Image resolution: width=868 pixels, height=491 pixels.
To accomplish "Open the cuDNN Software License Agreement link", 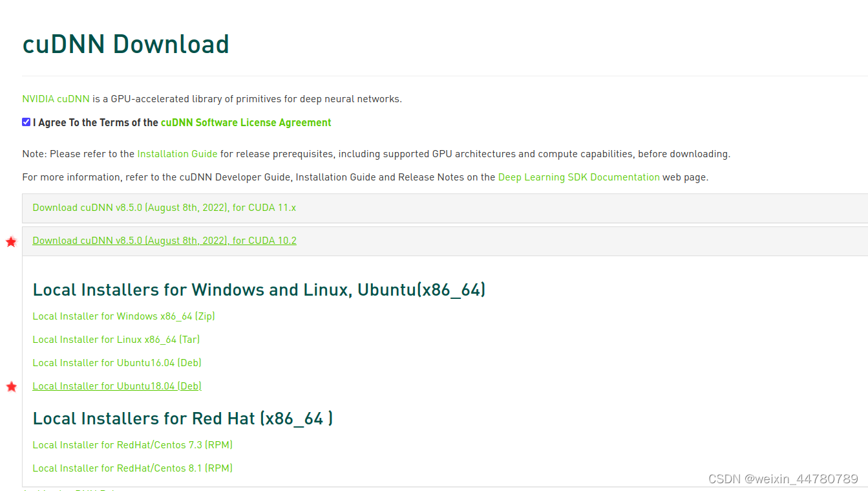I will coord(246,122).
